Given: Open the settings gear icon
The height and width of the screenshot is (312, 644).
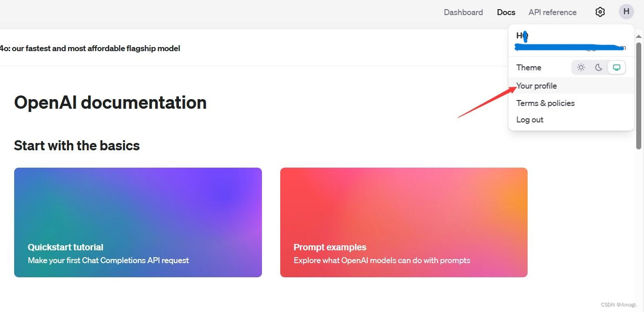Looking at the screenshot, I should click(x=600, y=12).
